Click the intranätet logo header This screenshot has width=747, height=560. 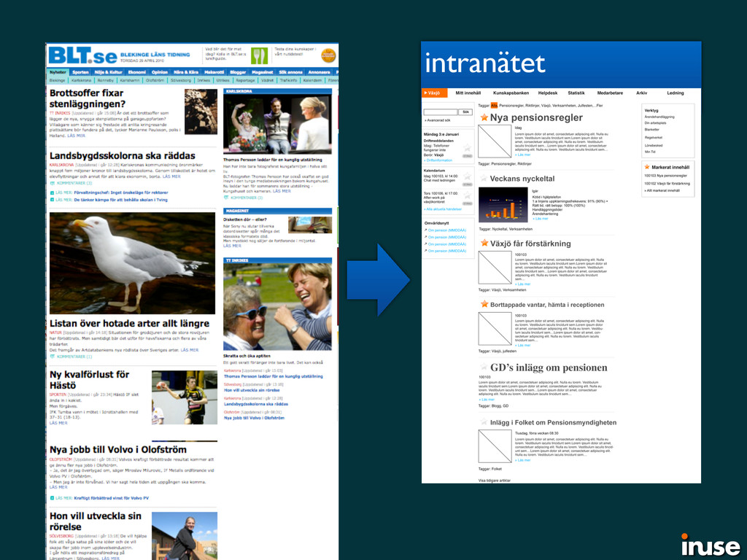485,64
